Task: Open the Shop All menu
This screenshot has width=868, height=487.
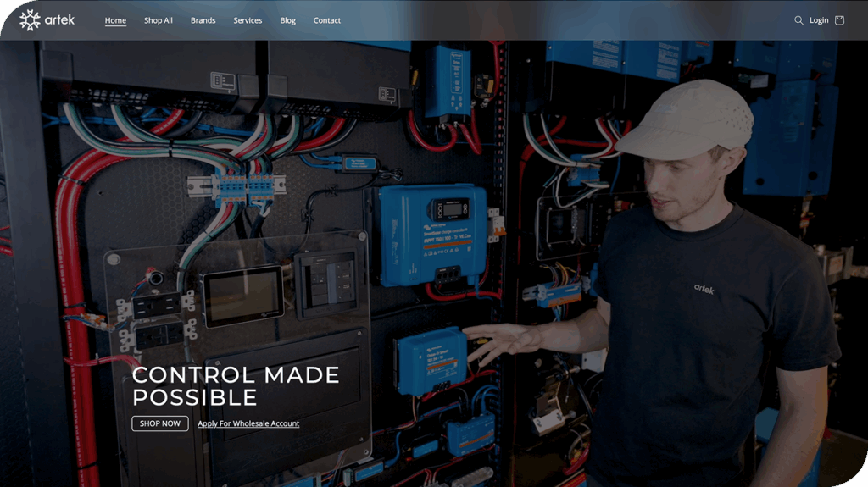Action: [x=158, y=20]
